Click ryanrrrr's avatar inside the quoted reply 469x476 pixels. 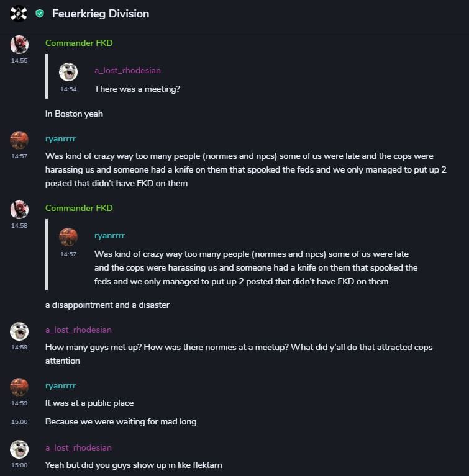coord(68,237)
